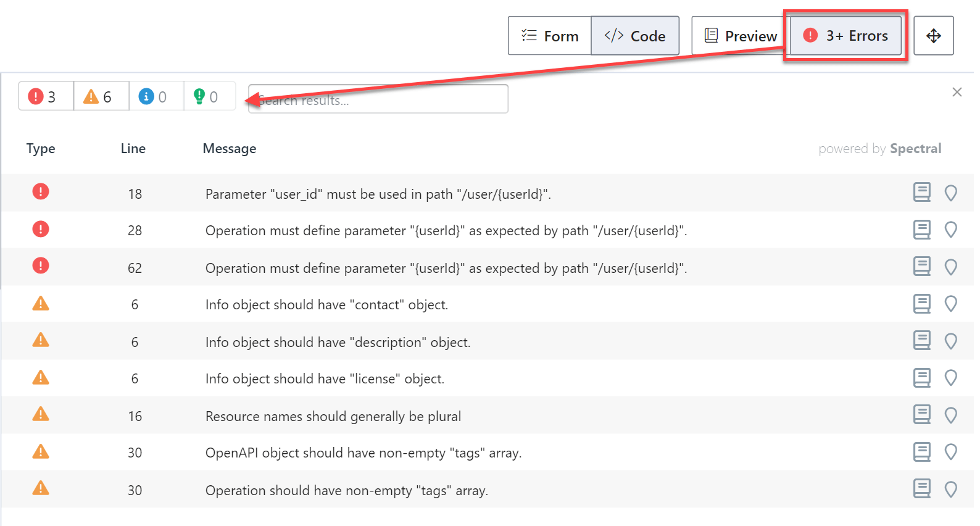Close the errors results panel

(x=957, y=92)
